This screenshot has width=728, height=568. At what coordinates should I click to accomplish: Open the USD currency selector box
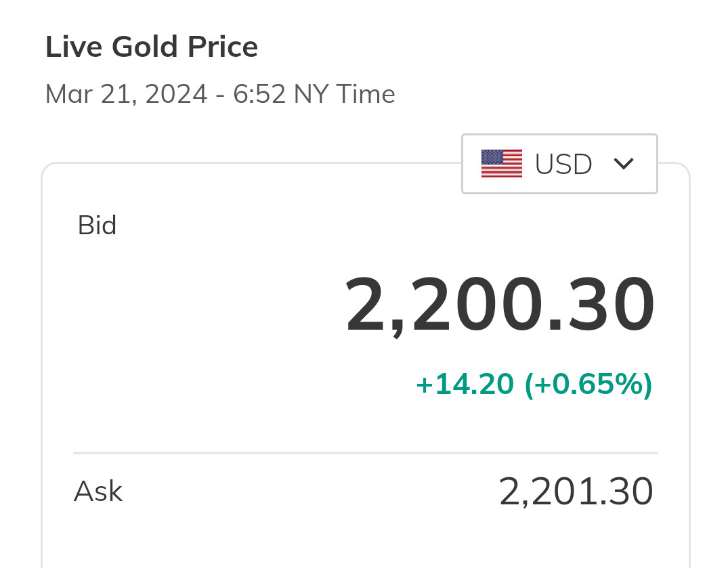pos(559,164)
